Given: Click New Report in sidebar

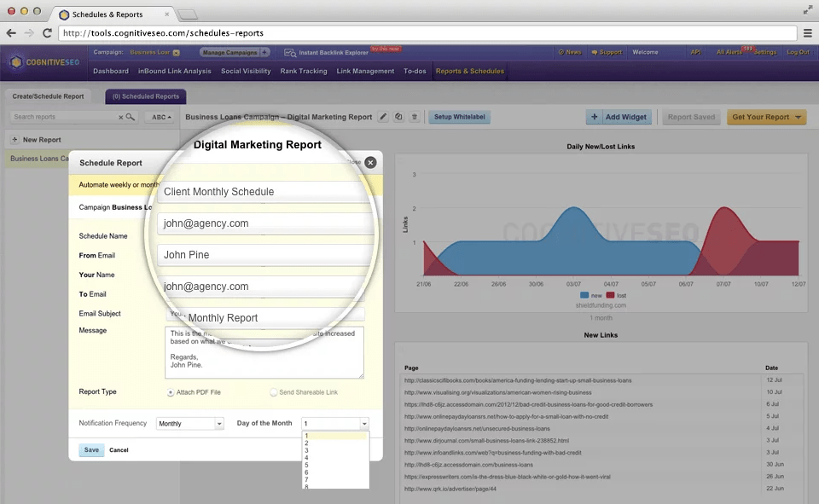Looking at the screenshot, I should point(42,140).
